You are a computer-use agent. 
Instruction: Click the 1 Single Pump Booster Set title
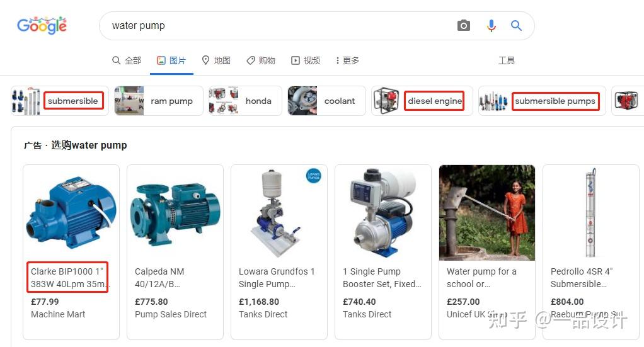[382, 278]
